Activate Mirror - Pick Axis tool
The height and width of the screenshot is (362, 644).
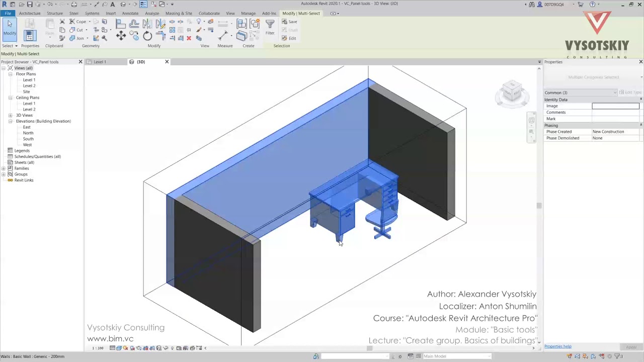[x=147, y=24]
